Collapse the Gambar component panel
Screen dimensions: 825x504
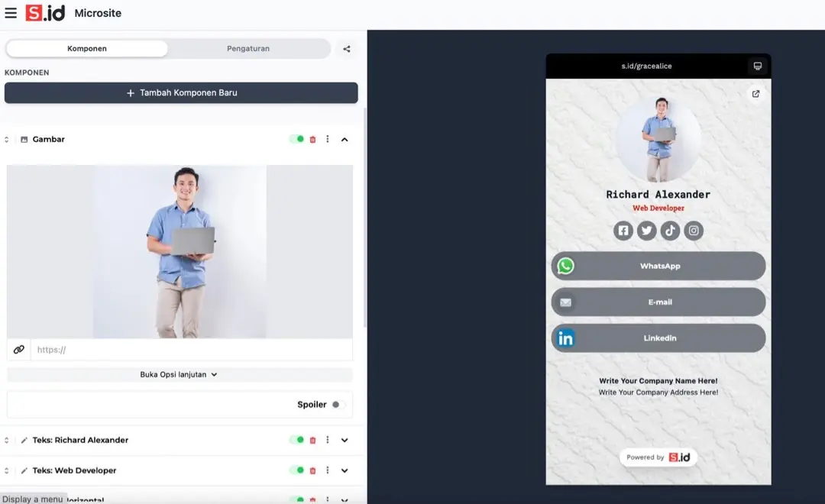pyautogui.click(x=345, y=139)
